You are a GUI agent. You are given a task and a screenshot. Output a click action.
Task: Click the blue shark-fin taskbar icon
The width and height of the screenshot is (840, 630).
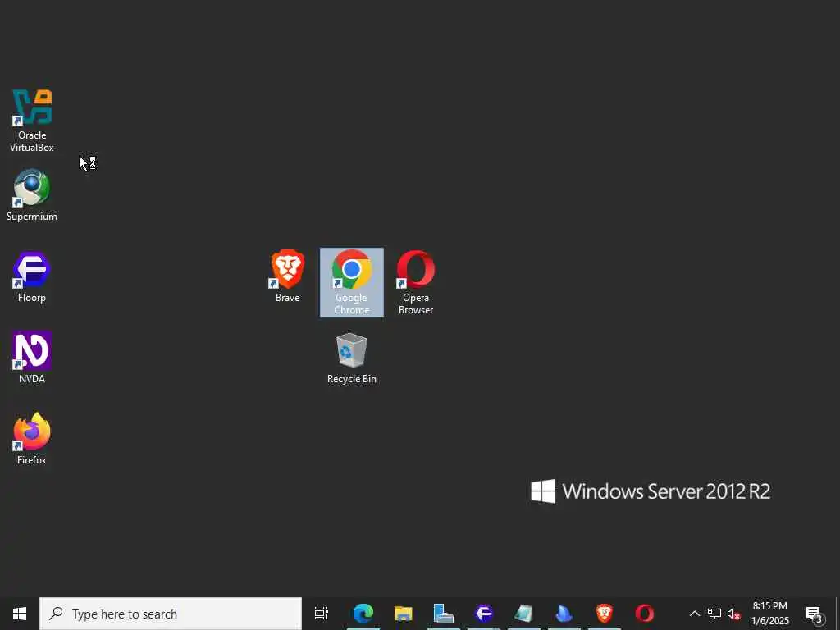point(564,614)
